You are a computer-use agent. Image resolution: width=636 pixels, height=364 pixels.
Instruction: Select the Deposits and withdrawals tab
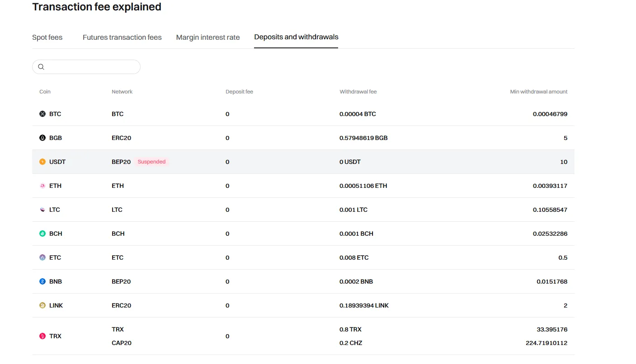pyautogui.click(x=296, y=37)
